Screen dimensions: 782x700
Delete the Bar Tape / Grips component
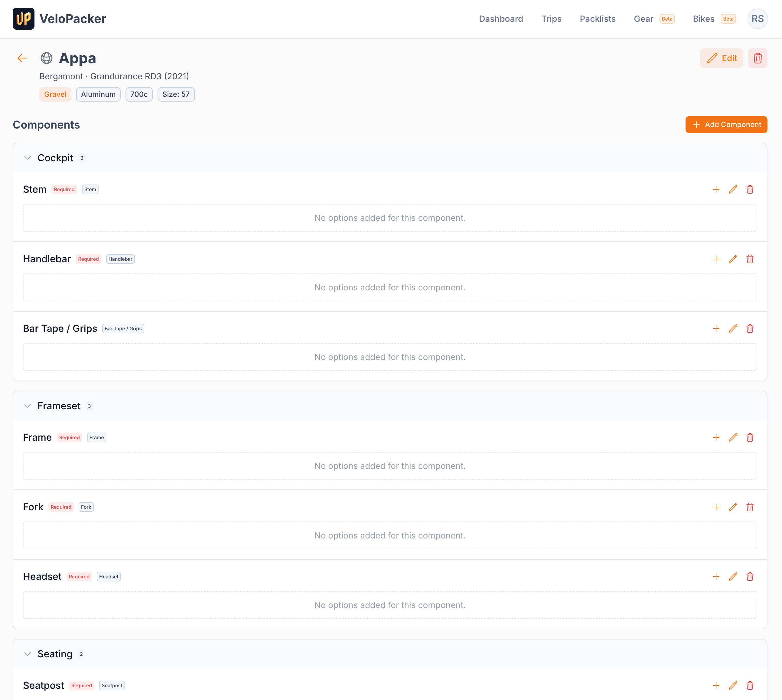[750, 329]
